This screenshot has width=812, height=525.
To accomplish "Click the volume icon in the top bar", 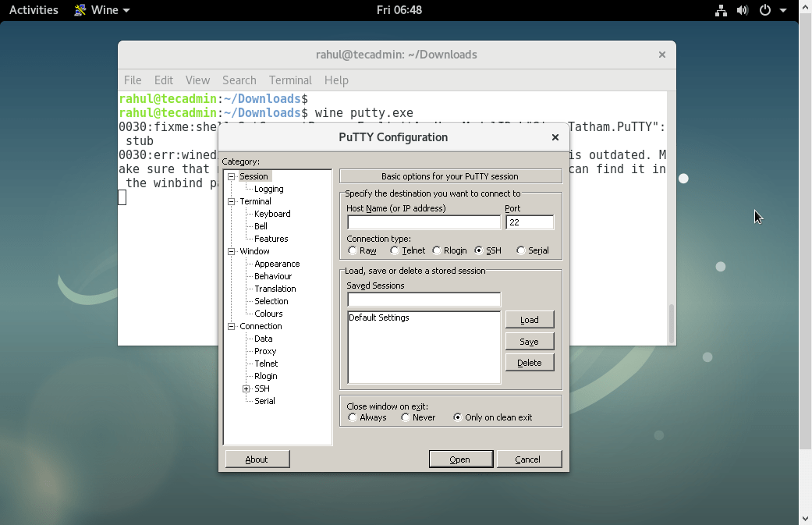I will (x=742, y=10).
